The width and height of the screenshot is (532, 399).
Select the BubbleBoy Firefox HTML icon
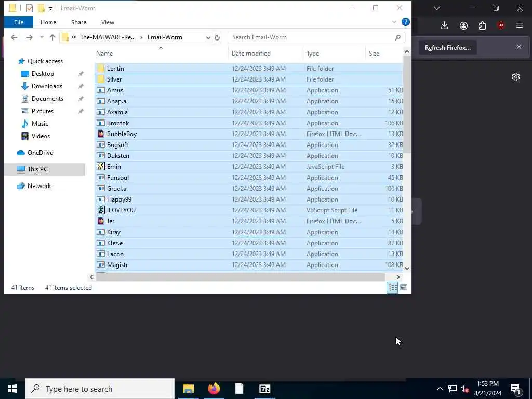(x=101, y=134)
